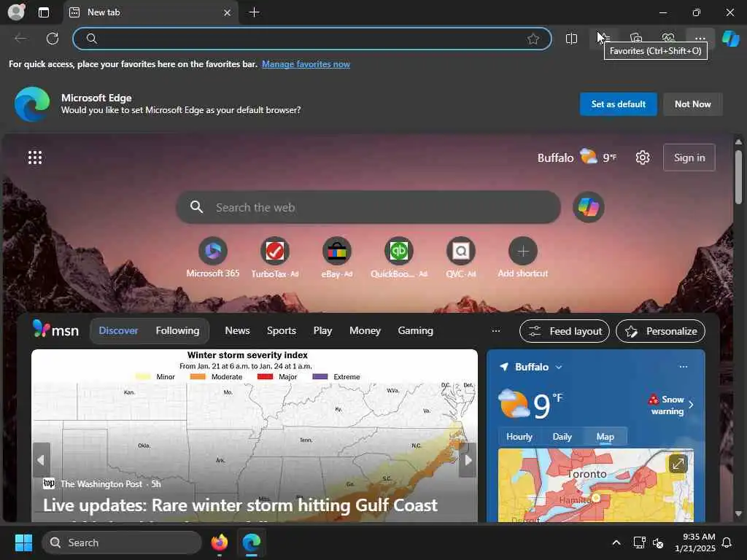Open Settings and more ellipsis menu
This screenshot has width=747, height=560.
click(x=700, y=38)
